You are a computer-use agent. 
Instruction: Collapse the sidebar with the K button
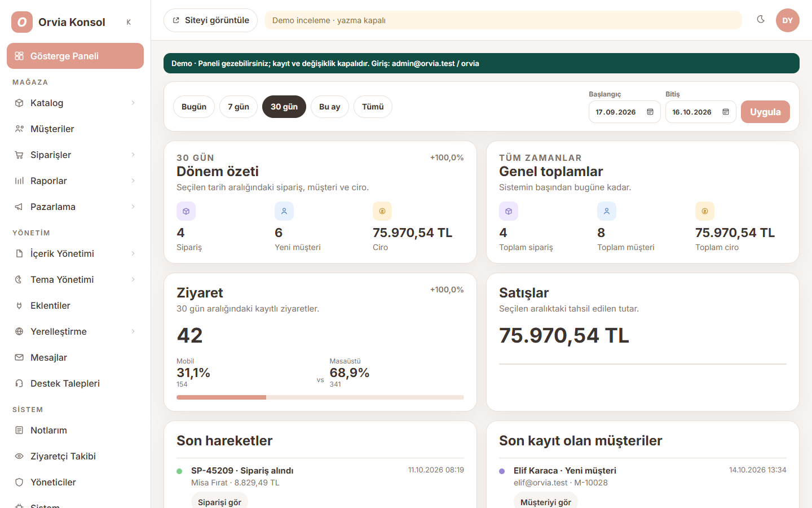click(129, 22)
